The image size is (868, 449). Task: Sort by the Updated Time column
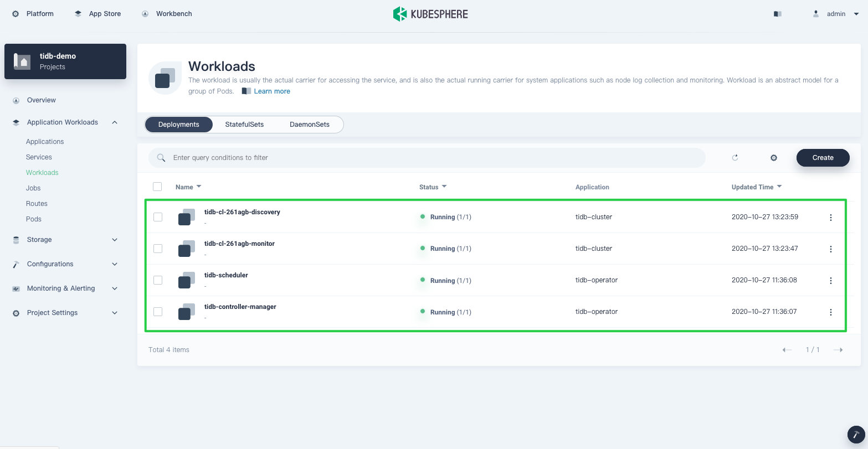pos(756,187)
